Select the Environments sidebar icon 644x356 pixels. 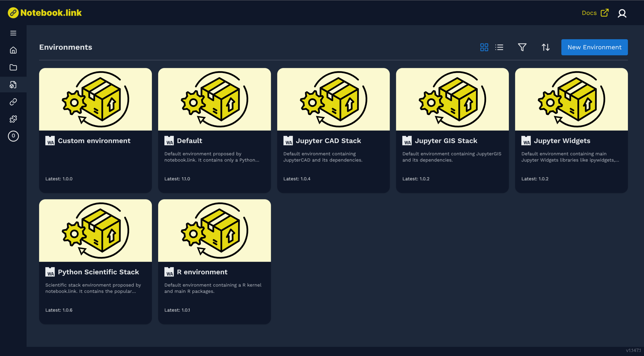coord(13,85)
